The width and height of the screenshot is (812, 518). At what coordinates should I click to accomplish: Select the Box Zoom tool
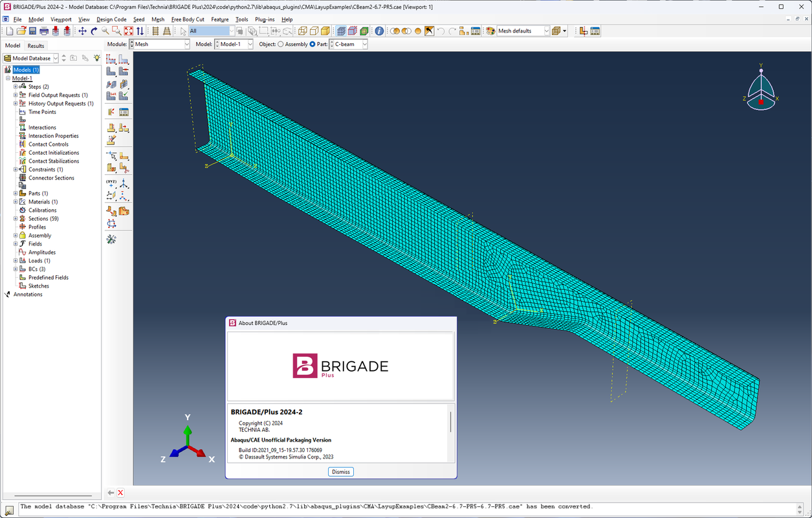coord(116,30)
